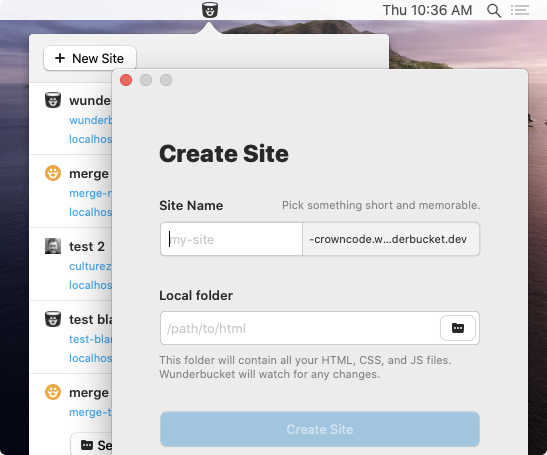The width and height of the screenshot is (547, 455).
Task: Open the test-bla link under test bla site
Action: pos(90,339)
